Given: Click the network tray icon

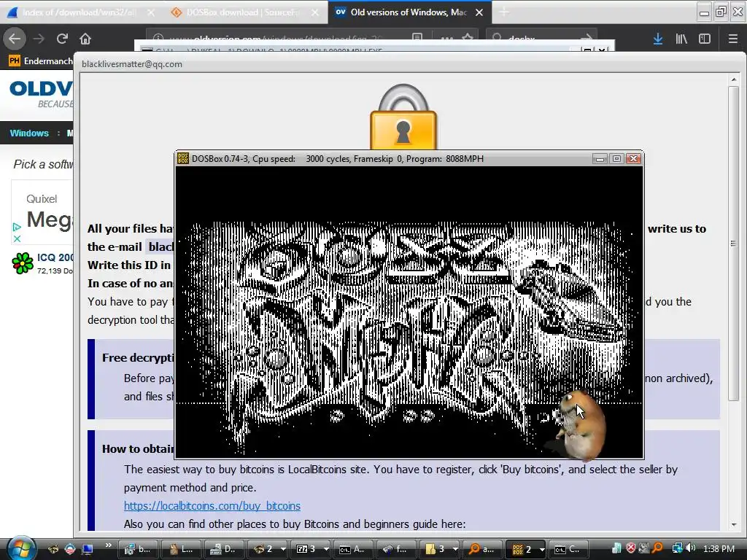Looking at the screenshot, I should coord(677,548).
